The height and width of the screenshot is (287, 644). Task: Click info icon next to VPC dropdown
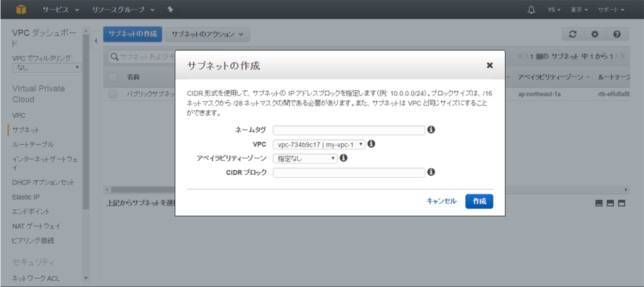(371, 144)
